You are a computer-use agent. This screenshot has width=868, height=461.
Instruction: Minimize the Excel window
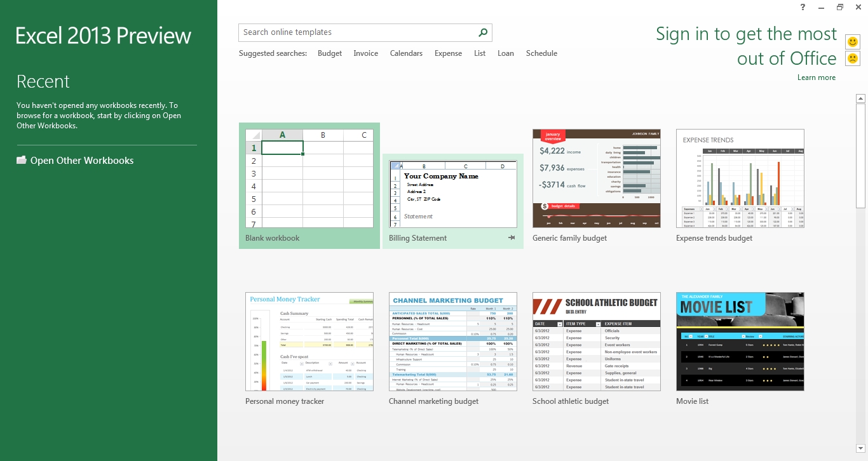(822, 7)
